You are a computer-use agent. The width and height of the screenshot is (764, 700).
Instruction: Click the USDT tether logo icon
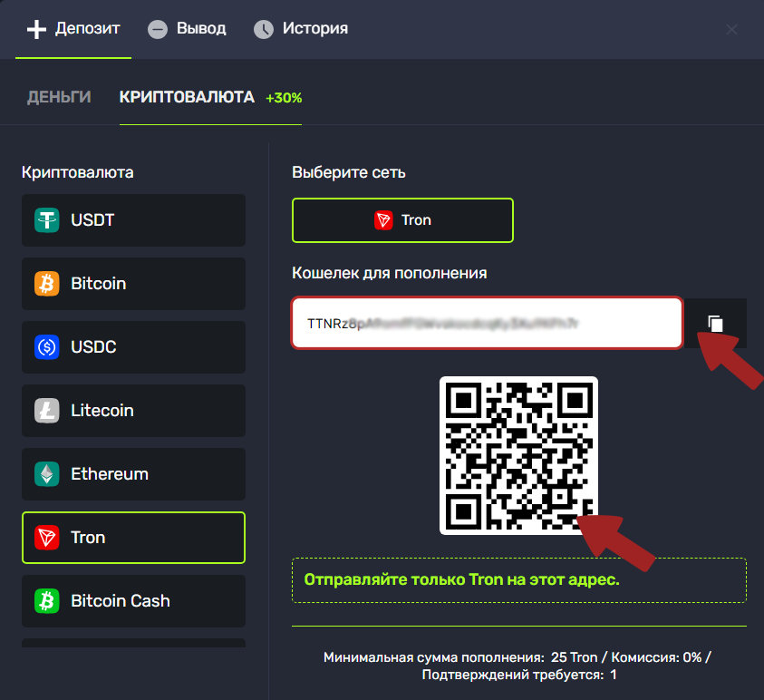[x=47, y=220]
